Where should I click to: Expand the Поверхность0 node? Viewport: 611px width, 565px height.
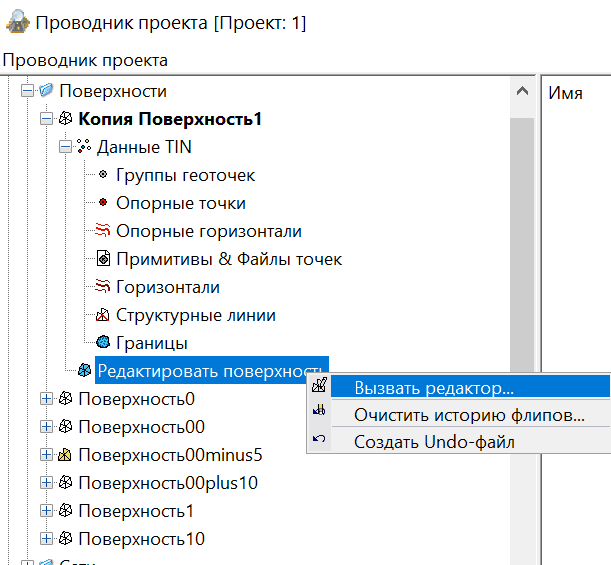pyautogui.click(x=46, y=399)
